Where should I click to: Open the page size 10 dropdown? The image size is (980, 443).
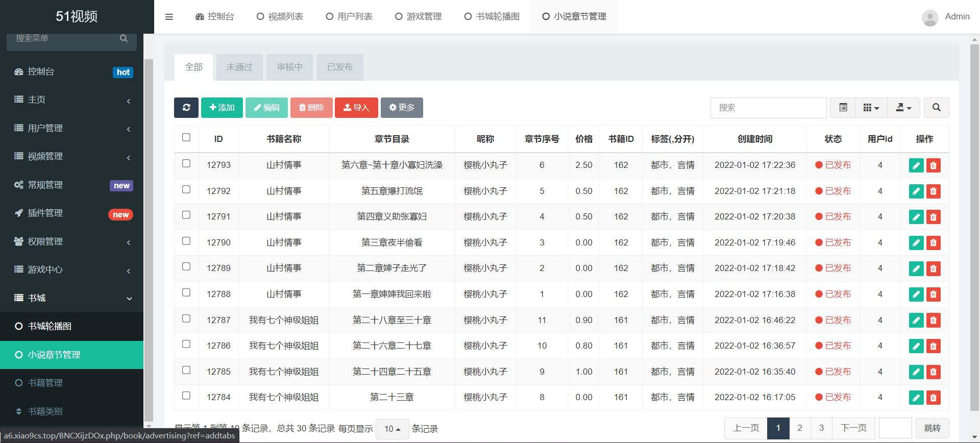(x=393, y=429)
